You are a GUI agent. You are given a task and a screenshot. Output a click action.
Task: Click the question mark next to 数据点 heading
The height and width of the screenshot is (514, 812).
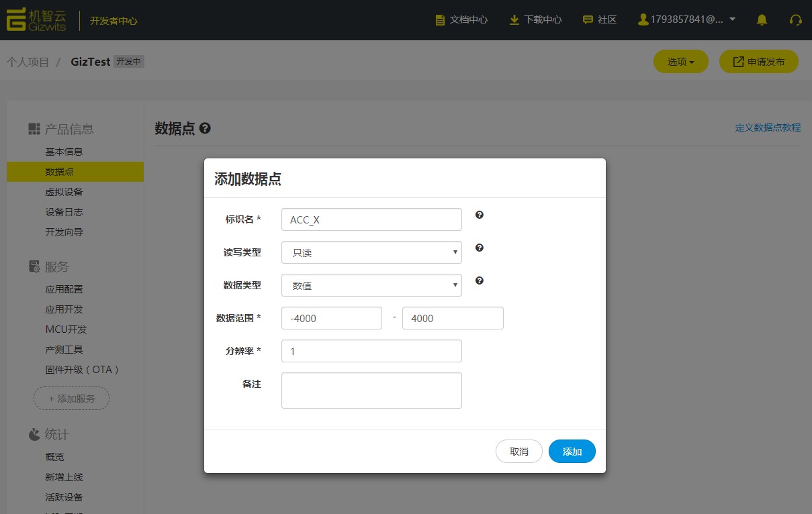(x=205, y=128)
